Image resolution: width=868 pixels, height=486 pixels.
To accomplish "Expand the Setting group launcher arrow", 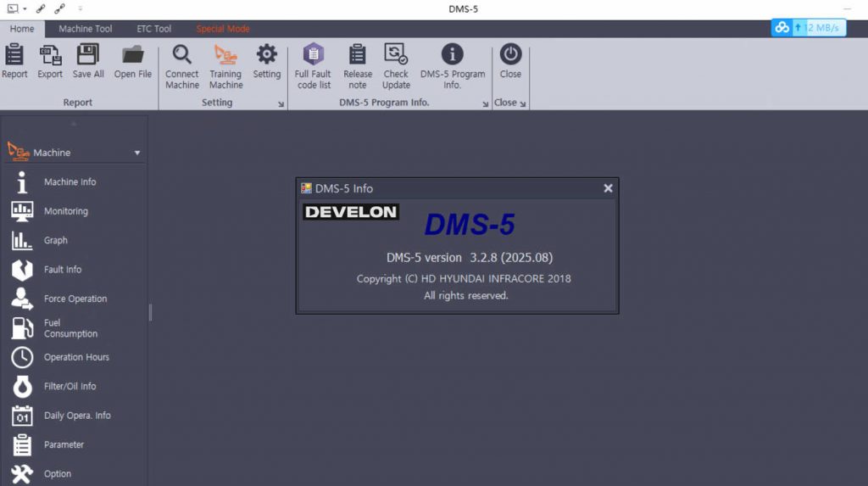I will [281, 104].
